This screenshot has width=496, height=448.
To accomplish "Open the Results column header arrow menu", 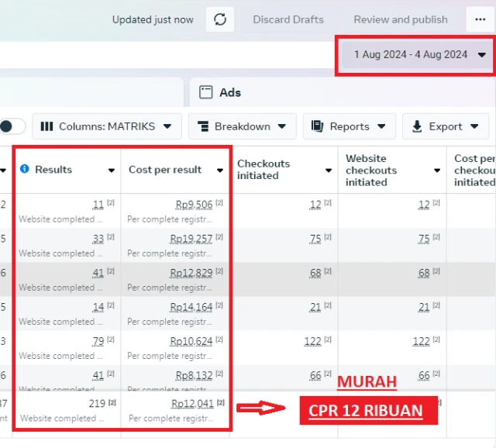I will click(x=112, y=171).
